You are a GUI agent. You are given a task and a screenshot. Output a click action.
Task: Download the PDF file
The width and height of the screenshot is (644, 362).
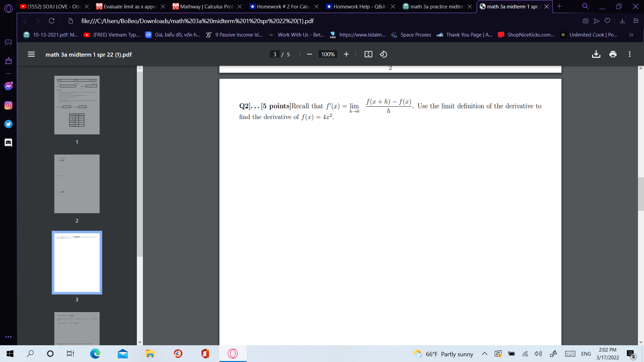click(596, 54)
